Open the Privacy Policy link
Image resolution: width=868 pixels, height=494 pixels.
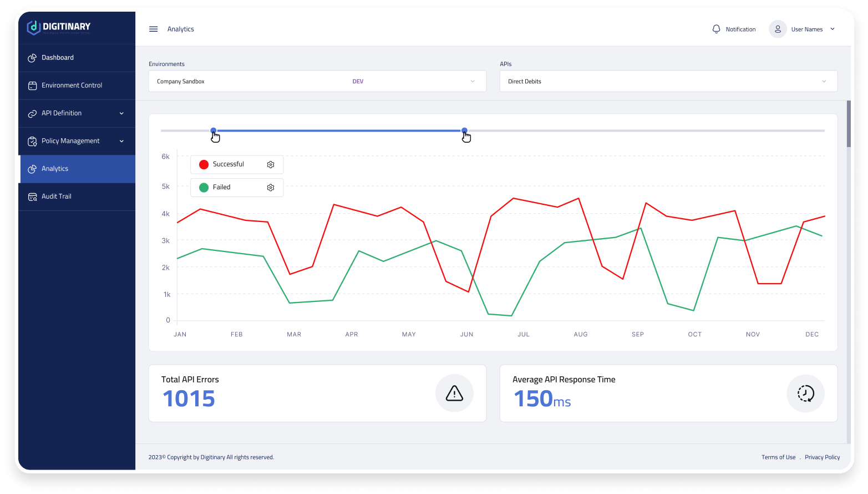pyautogui.click(x=822, y=457)
